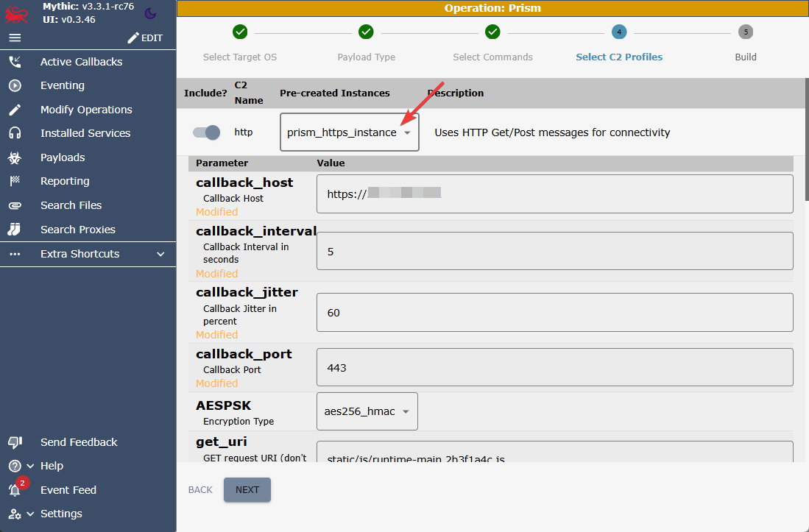Open Event Feed
The height and width of the screenshot is (532, 809).
pyautogui.click(x=68, y=490)
